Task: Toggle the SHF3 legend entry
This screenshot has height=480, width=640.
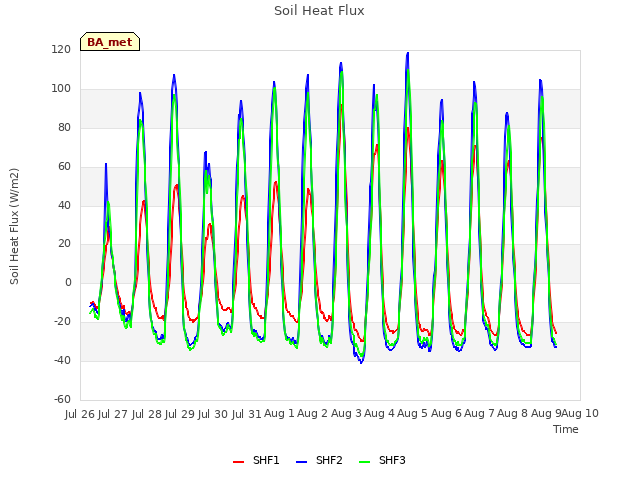Action: [382, 460]
